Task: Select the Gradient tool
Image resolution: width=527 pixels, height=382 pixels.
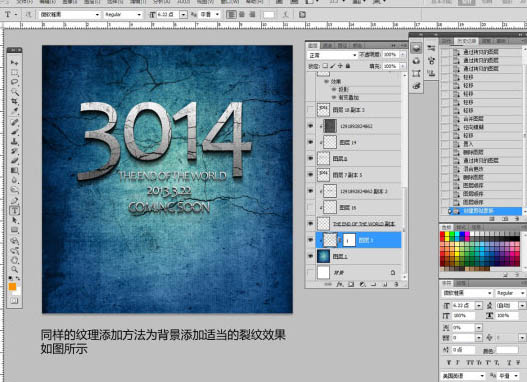Action: [14, 171]
